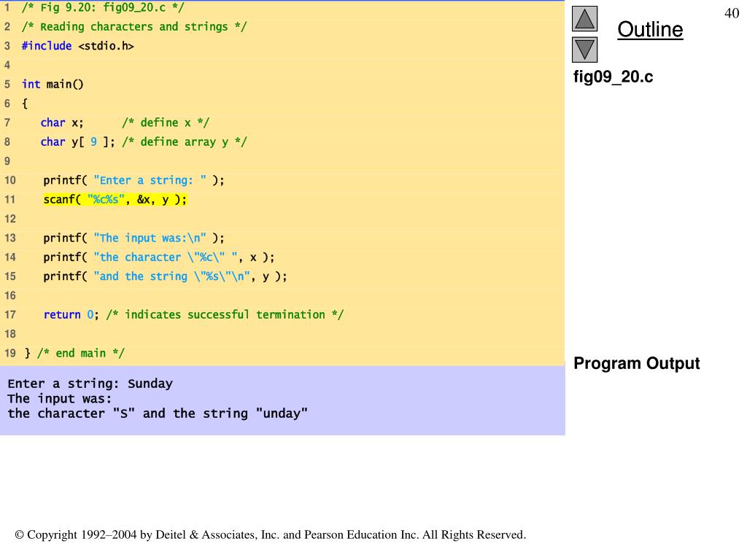The width and height of the screenshot is (747, 560).
Task: Click 'char x;' declaration on line 7
Action: 62,122
